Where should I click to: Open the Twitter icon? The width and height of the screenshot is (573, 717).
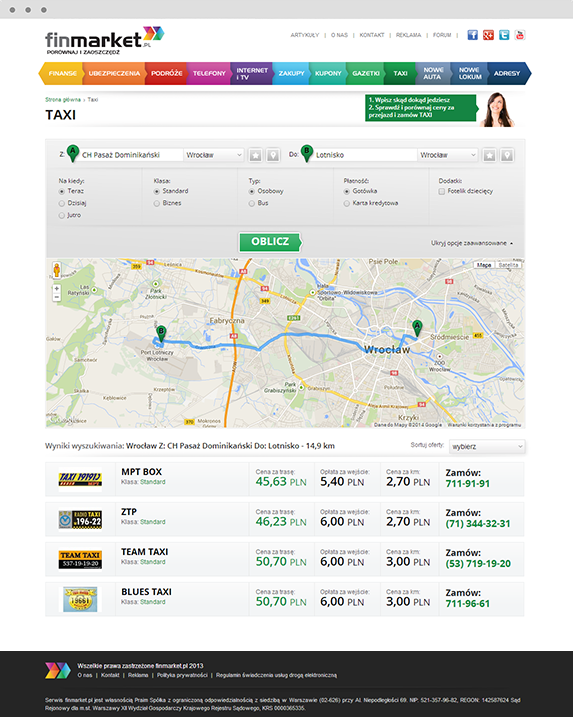tap(504, 35)
